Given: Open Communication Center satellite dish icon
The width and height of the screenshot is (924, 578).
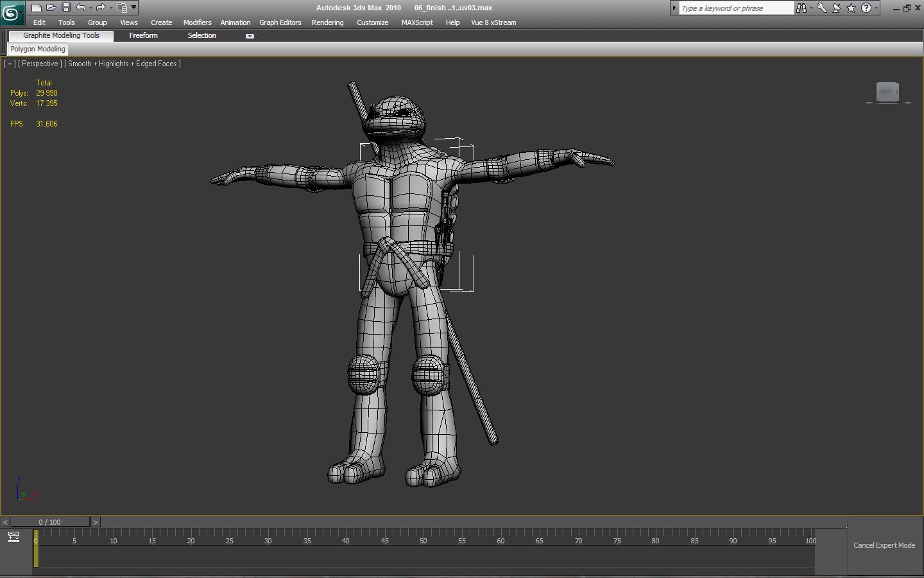Looking at the screenshot, I should (837, 8).
